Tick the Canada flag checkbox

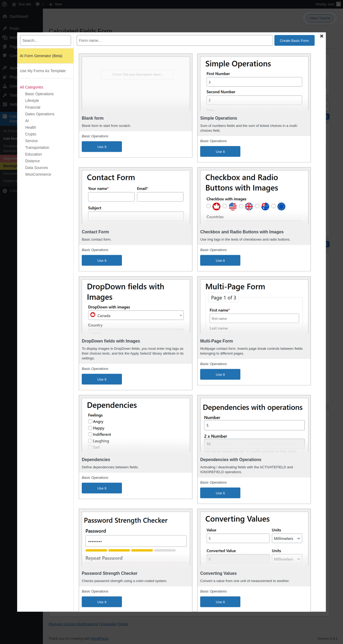pyautogui.click(x=208, y=206)
